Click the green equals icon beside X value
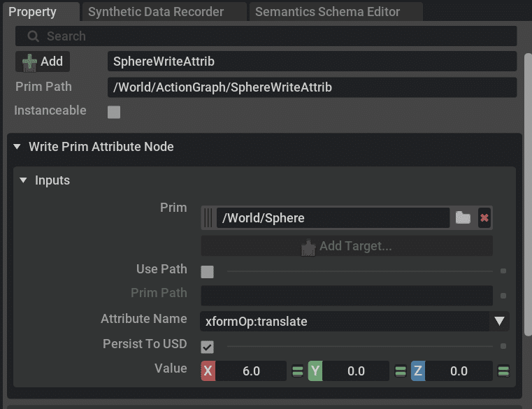 298,371
